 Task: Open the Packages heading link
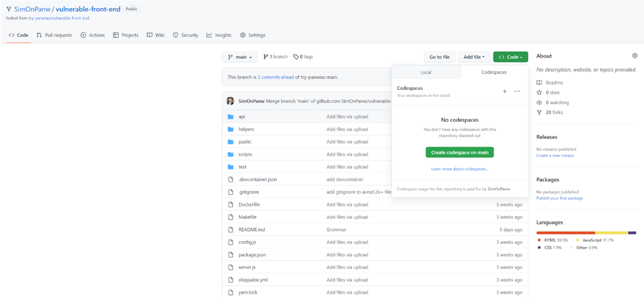click(548, 180)
